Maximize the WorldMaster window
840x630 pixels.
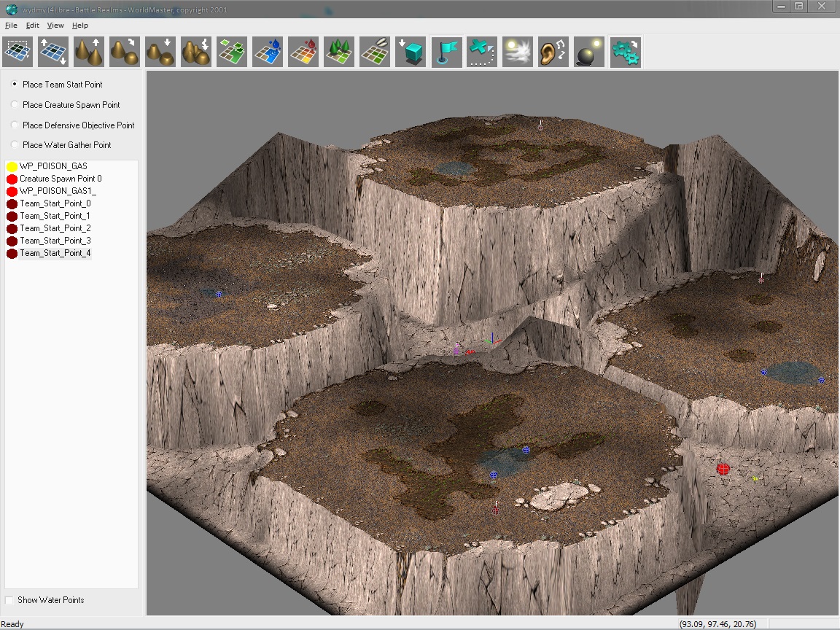pos(798,7)
